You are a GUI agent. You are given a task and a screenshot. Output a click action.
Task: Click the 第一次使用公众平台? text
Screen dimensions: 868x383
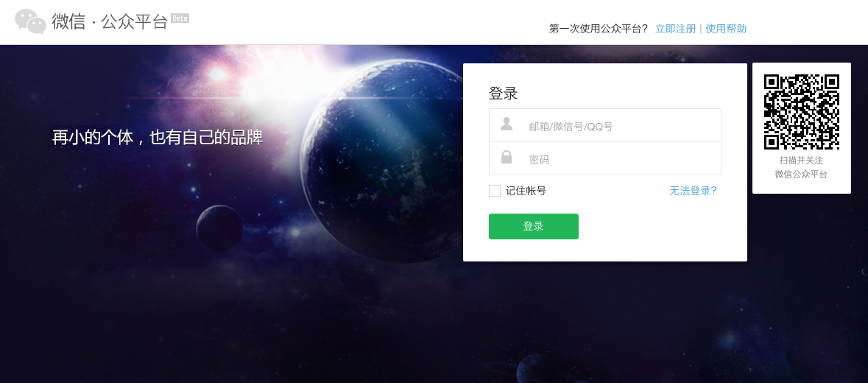point(599,29)
